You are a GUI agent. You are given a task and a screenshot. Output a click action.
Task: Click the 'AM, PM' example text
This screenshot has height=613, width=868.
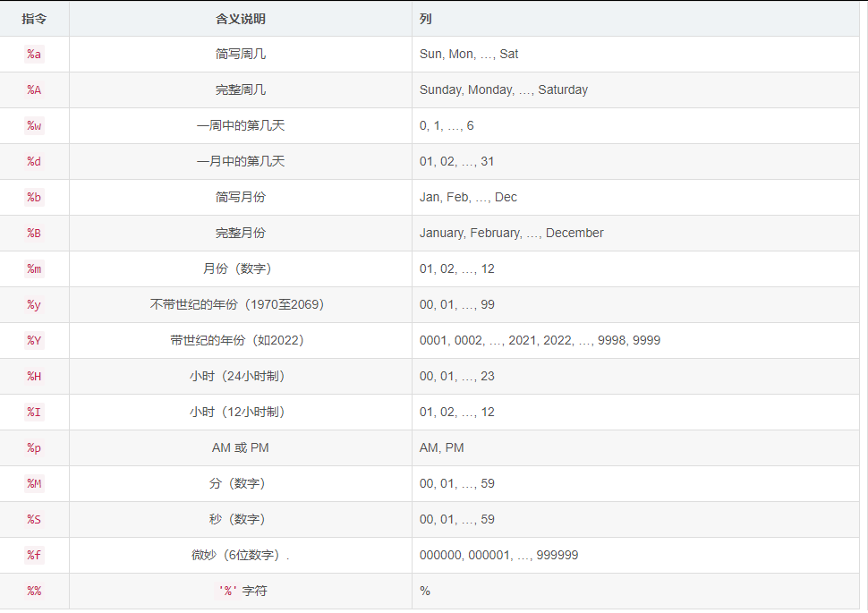pyautogui.click(x=441, y=447)
